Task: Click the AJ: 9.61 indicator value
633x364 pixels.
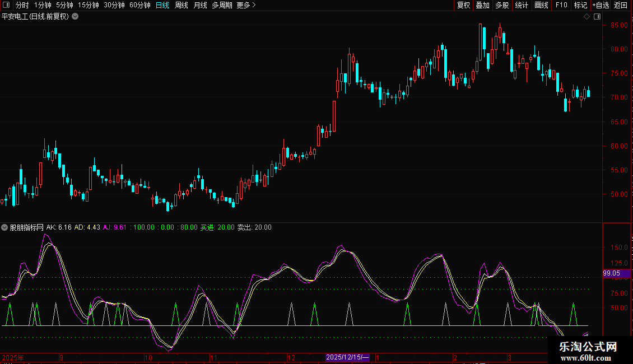Action: 115,227
